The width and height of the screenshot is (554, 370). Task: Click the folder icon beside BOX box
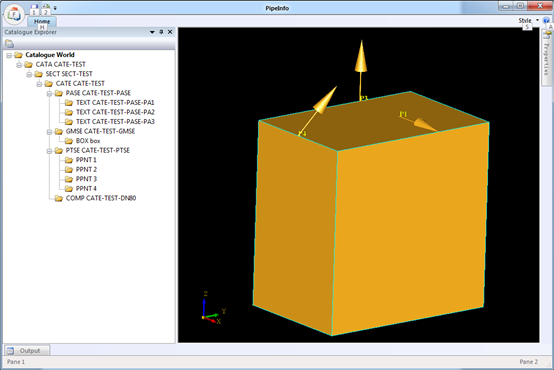tap(69, 141)
